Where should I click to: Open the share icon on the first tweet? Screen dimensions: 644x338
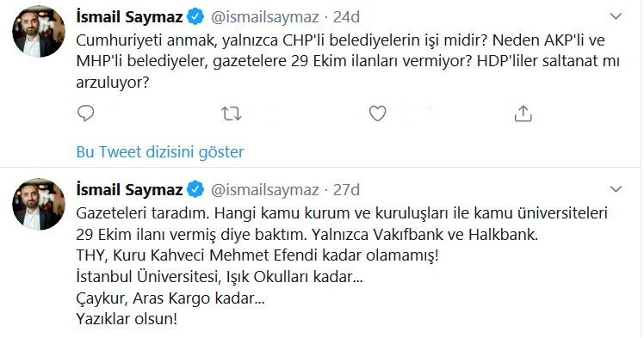tap(523, 114)
